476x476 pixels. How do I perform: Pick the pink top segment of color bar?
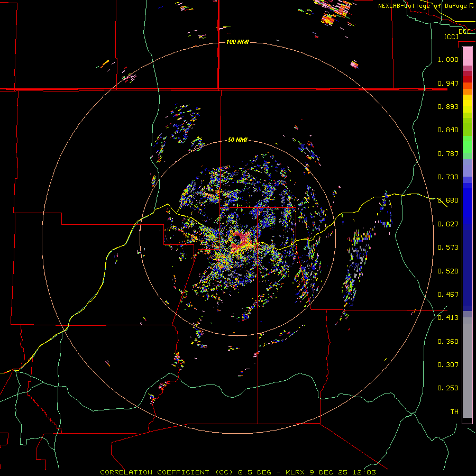(467, 56)
